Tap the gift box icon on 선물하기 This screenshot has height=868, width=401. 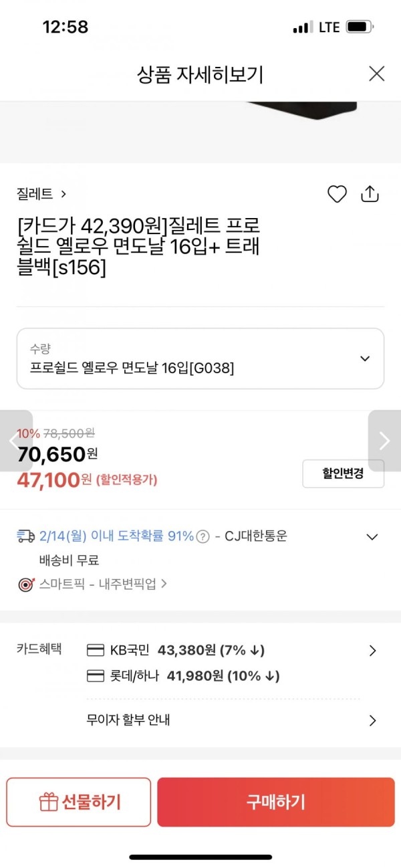(49, 802)
